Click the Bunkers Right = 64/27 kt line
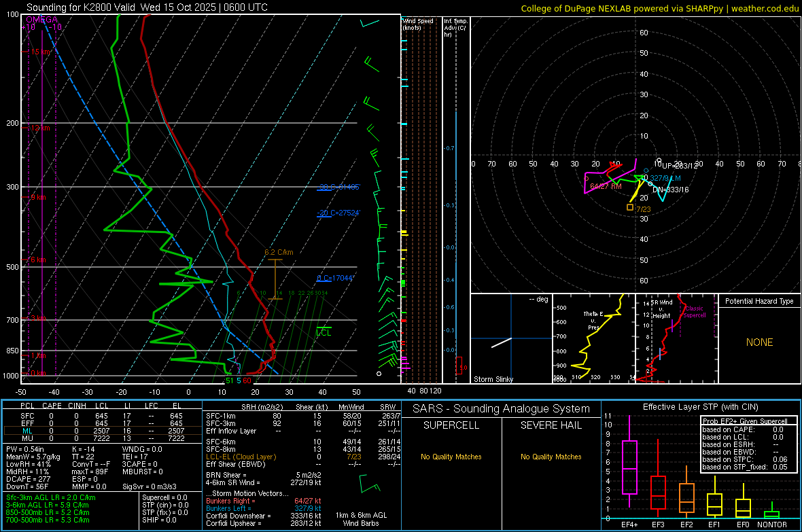The width and height of the screenshot is (802, 532). [x=264, y=501]
